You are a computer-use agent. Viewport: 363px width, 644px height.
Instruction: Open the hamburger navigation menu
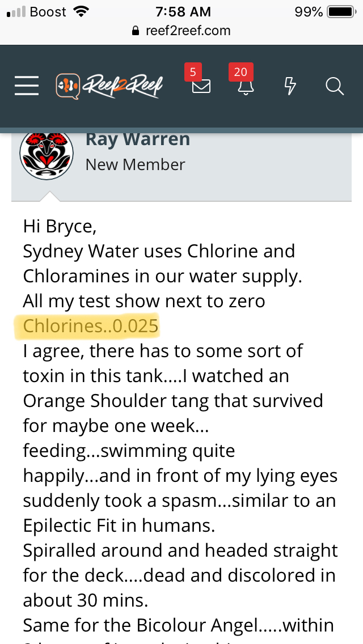27,86
